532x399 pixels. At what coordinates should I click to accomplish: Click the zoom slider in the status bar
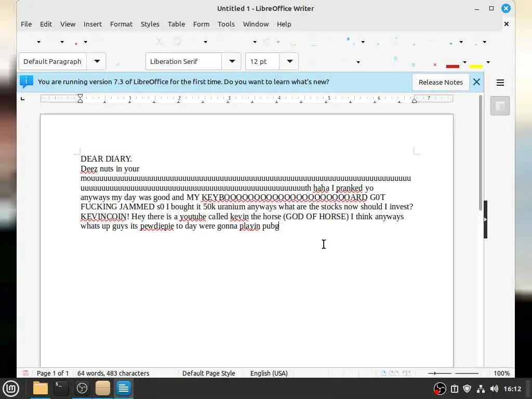(453, 373)
